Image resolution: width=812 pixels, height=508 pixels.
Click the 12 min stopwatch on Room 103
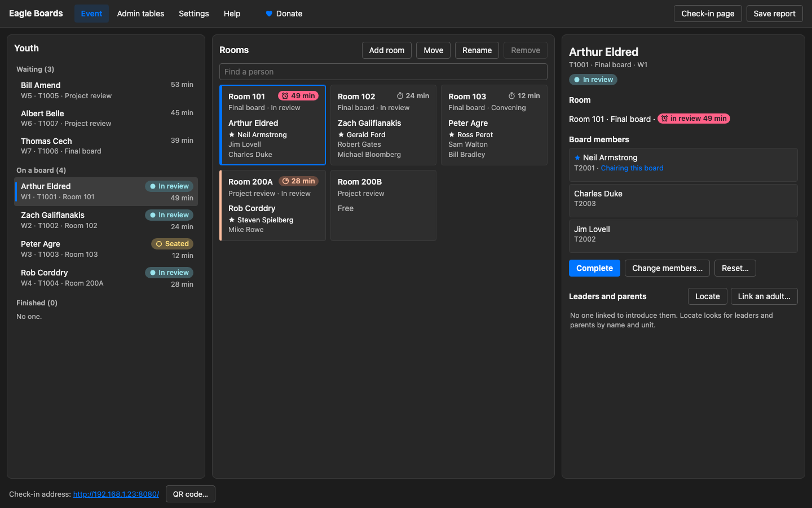click(524, 96)
